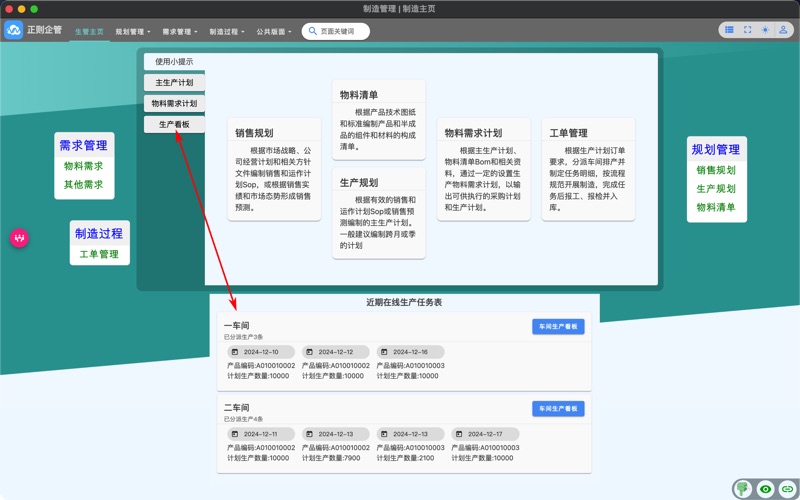Click the green tree icon at bottom right
The height and width of the screenshot is (500, 800).
click(743, 488)
